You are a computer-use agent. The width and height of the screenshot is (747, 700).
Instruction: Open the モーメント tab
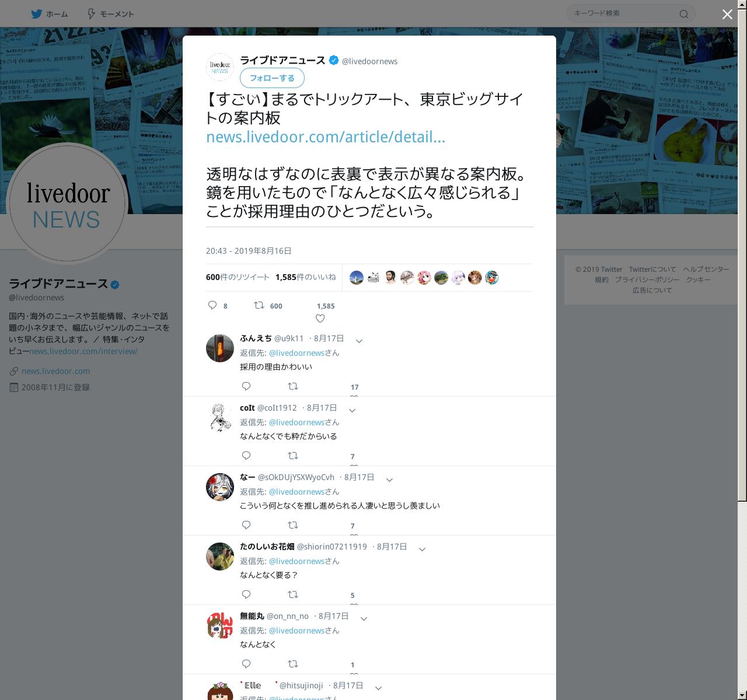point(110,14)
